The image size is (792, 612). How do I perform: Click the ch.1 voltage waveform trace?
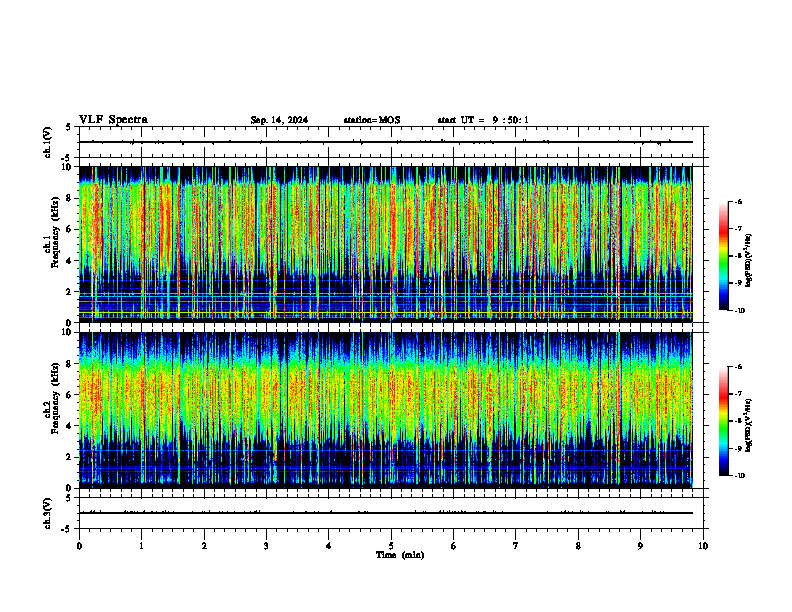tap(386, 142)
